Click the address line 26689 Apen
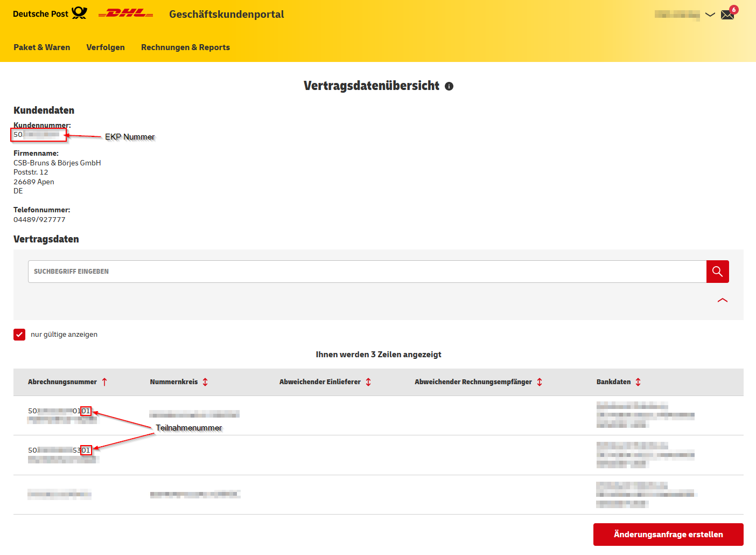This screenshot has width=756, height=555. (34, 182)
